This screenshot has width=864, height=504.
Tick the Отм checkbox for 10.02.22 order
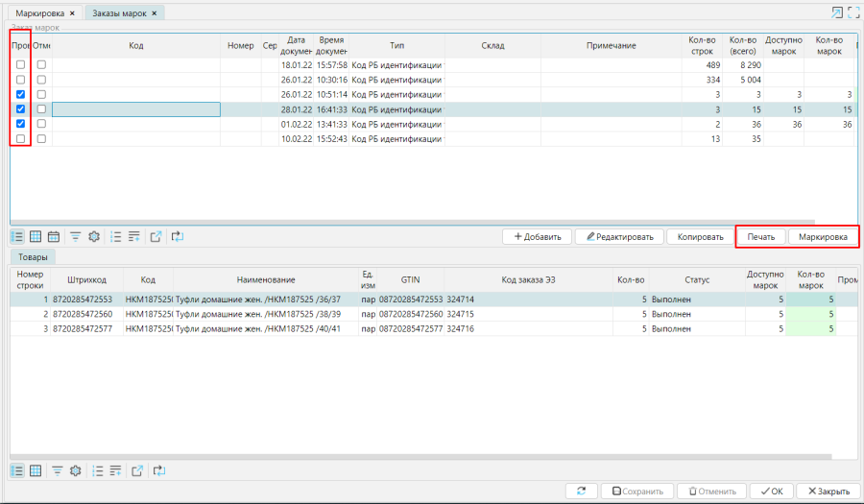click(40, 139)
